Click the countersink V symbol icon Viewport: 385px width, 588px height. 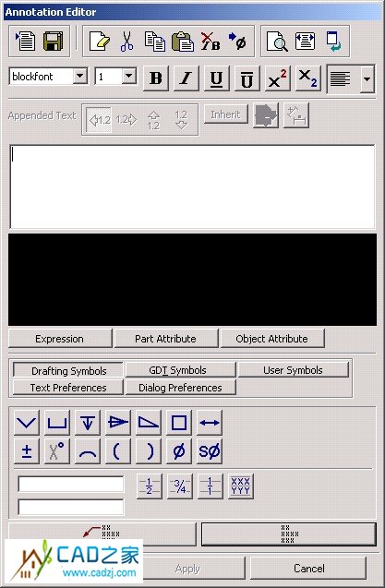click(26, 423)
